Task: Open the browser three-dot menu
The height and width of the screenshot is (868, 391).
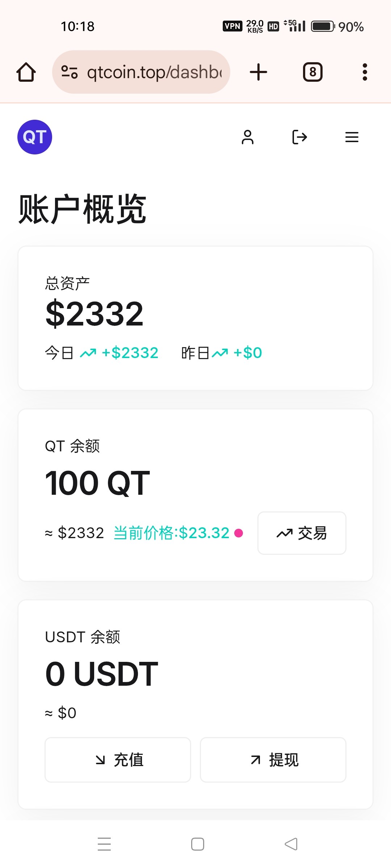Action: click(x=365, y=72)
